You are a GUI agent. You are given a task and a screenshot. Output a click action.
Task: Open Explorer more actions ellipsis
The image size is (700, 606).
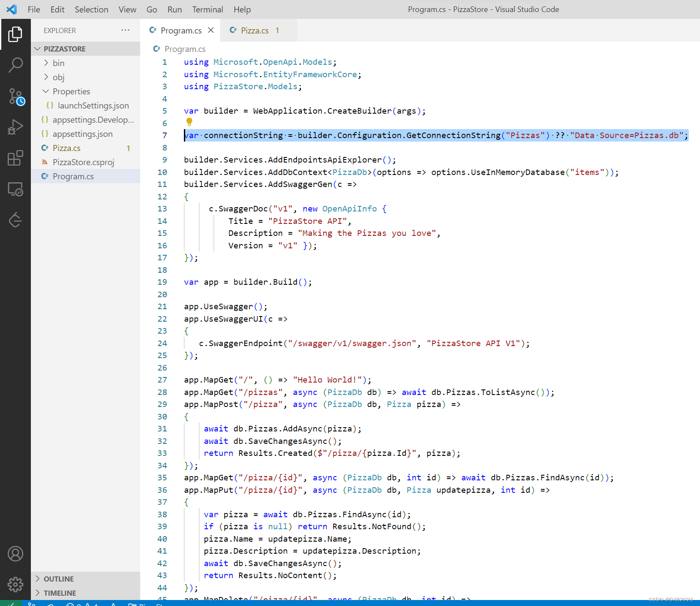point(125,30)
